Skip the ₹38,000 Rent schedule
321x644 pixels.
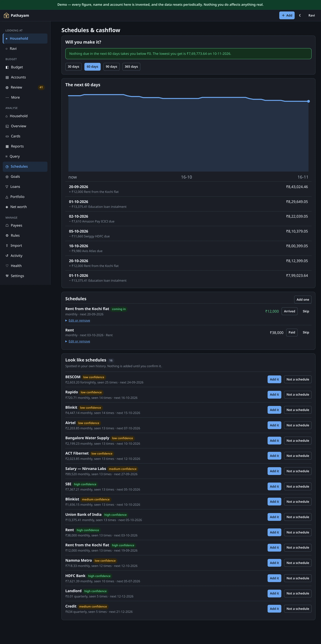tap(306, 333)
